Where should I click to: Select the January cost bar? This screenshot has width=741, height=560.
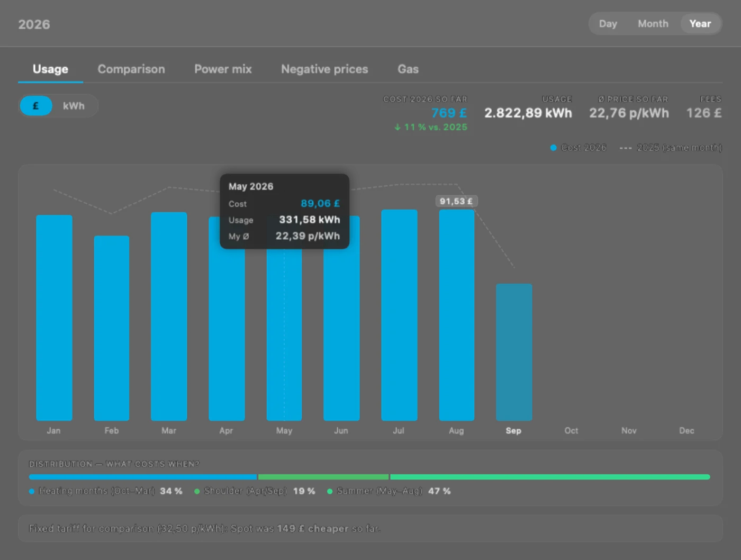pos(54,318)
